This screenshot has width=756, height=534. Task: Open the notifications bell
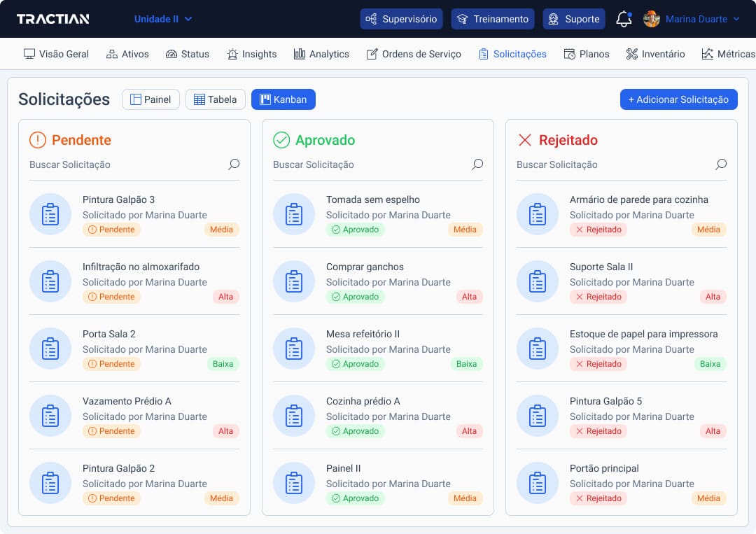tap(624, 19)
